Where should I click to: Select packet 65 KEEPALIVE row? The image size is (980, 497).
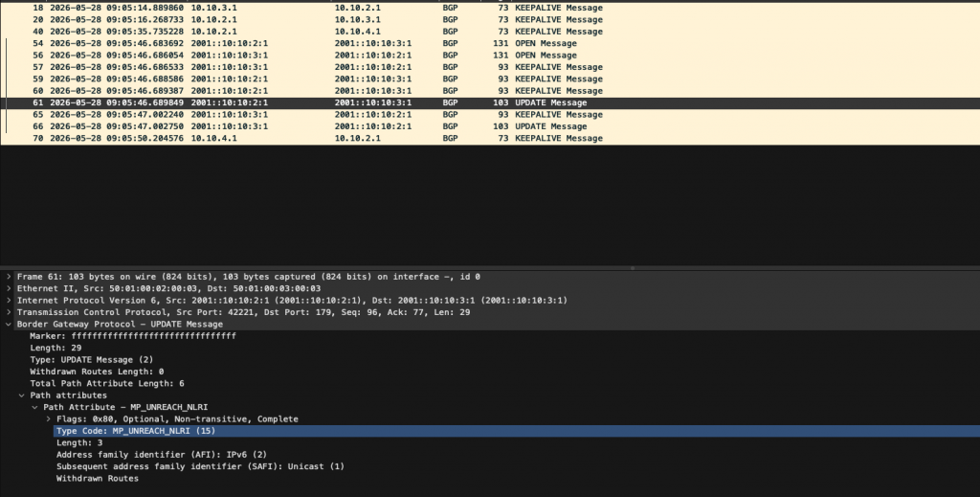pyautogui.click(x=490, y=114)
